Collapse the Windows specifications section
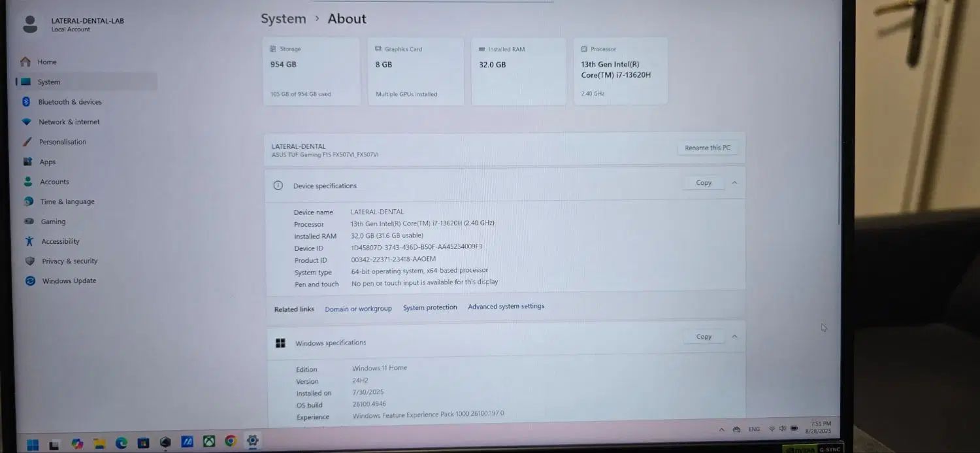 coord(734,337)
